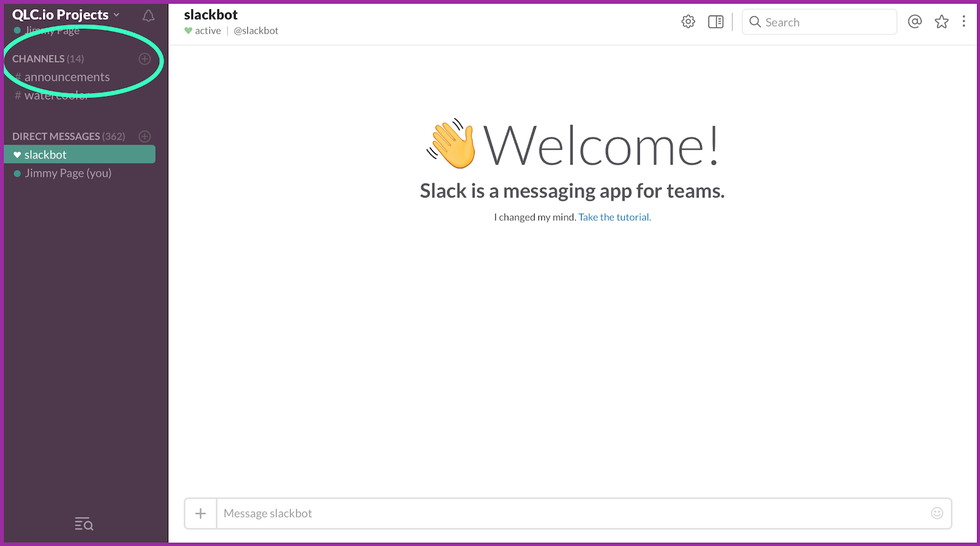Click the @slackbot handle in the header
Image resolution: width=980 pixels, height=546 pixels.
tap(256, 31)
